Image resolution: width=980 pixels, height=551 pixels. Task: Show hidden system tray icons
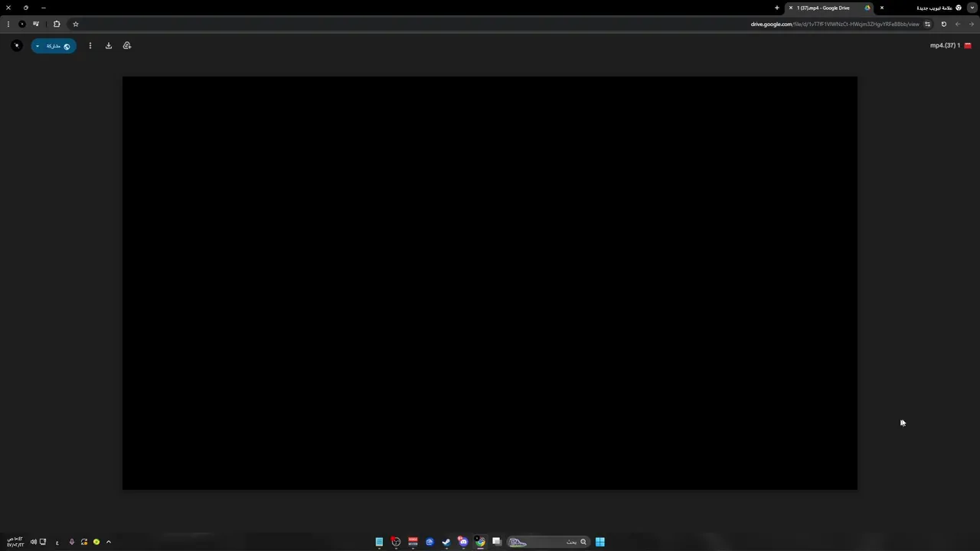coord(109,542)
